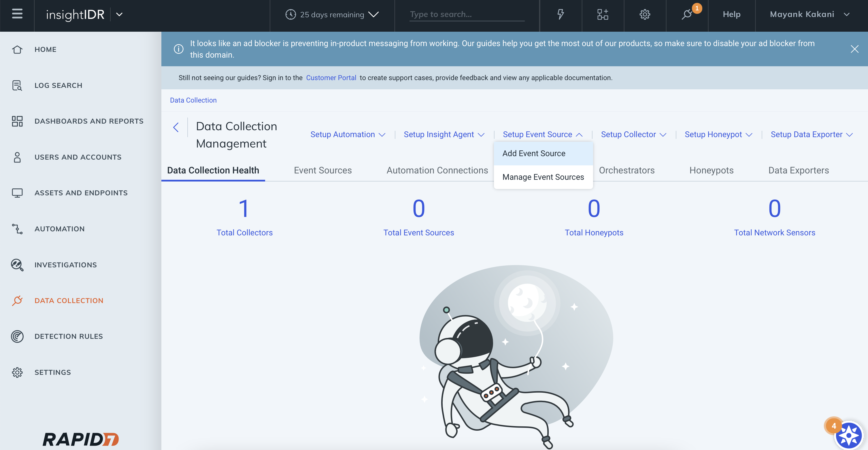Click the plug notification icon in top bar
868x450 pixels.
(x=687, y=15)
